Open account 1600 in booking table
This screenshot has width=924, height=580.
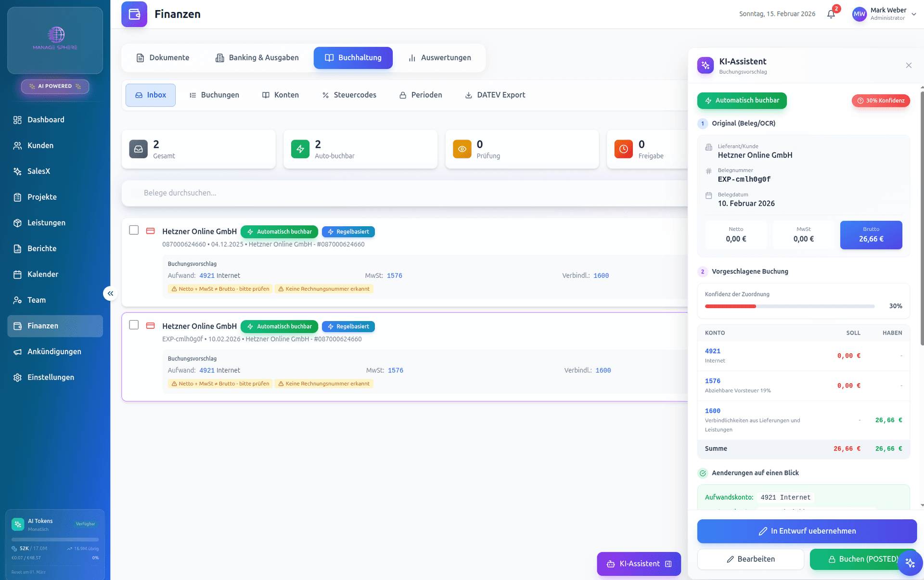[x=713, y=411]
